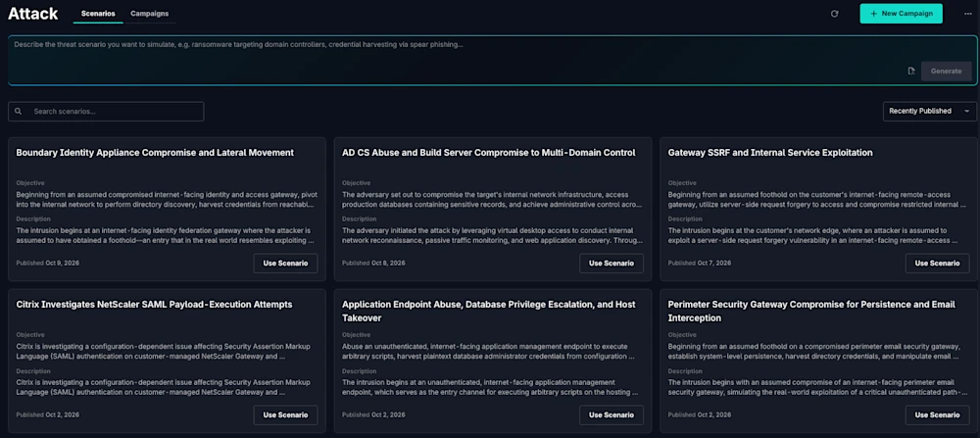The image size is (980, 438).
Task: Open Gateway SSRF and Internal Service Exploitation title
Action: [770, 153]
